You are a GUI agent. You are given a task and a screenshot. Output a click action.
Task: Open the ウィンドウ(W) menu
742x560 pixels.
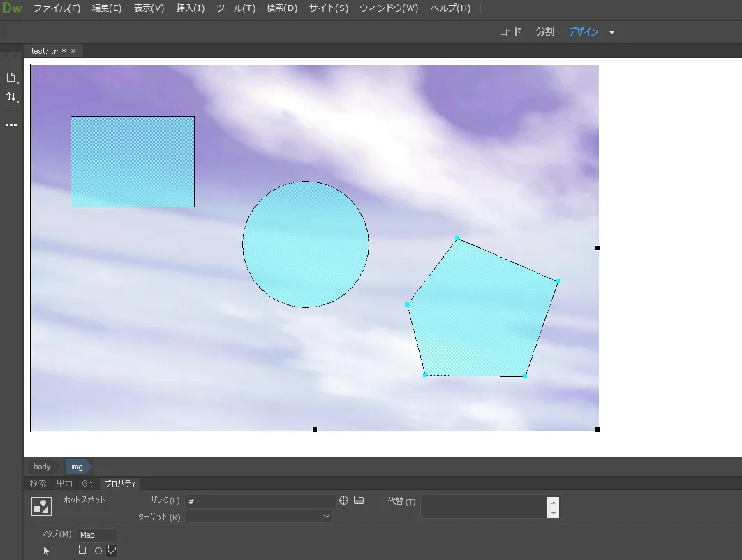click(x=389, y=8)
